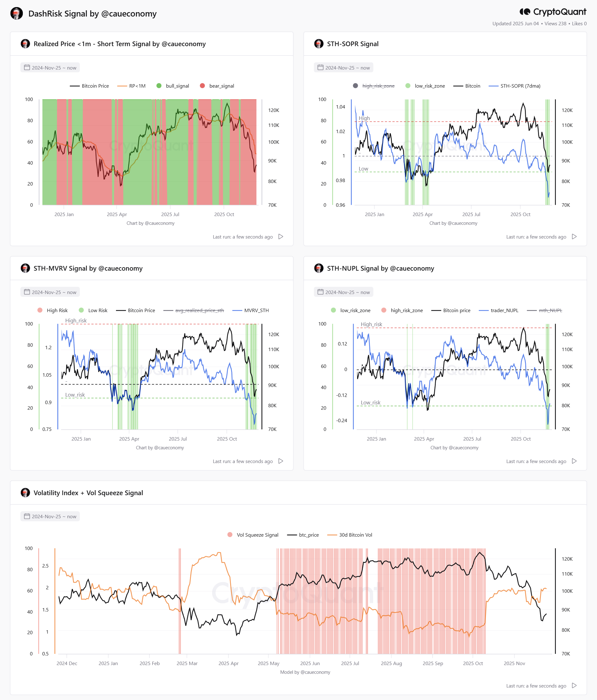Run the STH-NUPL Signal chart query

(574, 461)
